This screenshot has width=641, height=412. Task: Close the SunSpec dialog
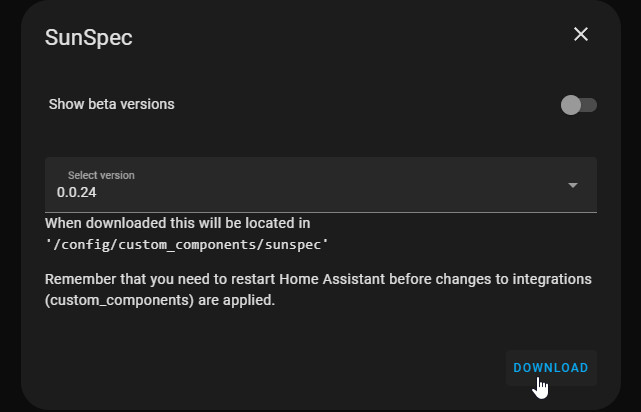(581, 35)
